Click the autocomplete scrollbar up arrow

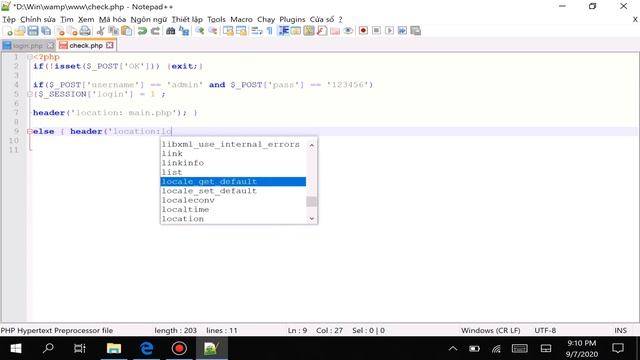(x=311, y=145)
